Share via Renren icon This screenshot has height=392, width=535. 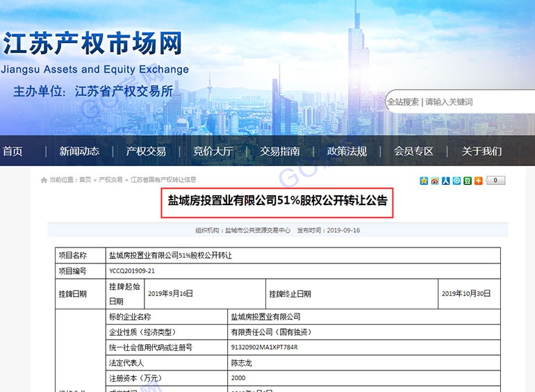click(x=445, y=181)
